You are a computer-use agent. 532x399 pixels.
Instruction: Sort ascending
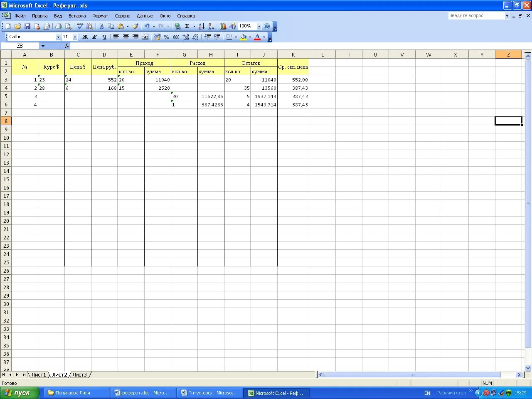click(201, 26)
